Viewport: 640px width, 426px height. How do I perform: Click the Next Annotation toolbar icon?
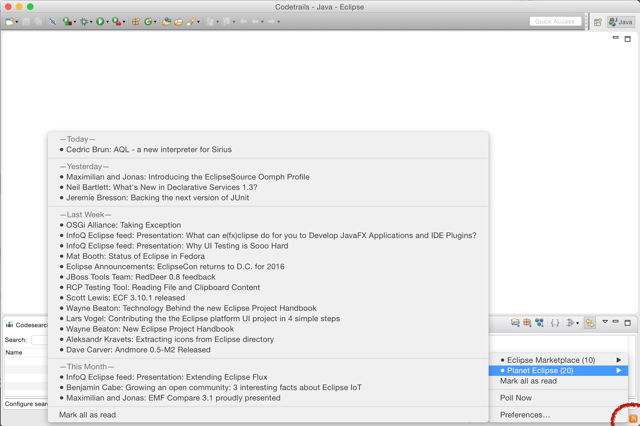[210, 22]
